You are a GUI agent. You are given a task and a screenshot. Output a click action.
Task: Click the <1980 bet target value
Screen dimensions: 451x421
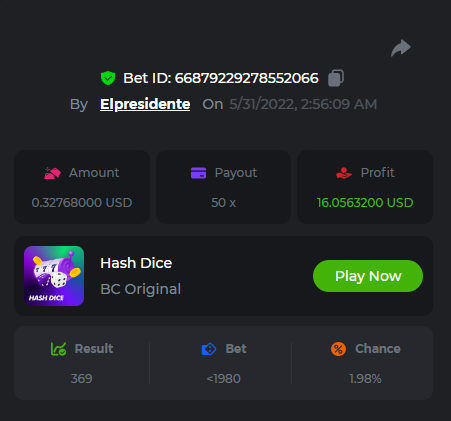223,379
